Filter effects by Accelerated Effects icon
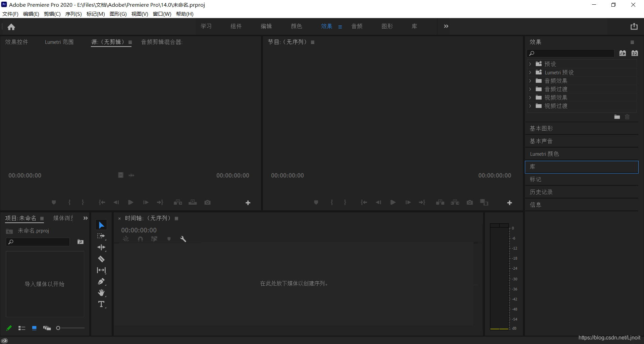The height and width of the screenshot is (344, 644). (623, 53)
